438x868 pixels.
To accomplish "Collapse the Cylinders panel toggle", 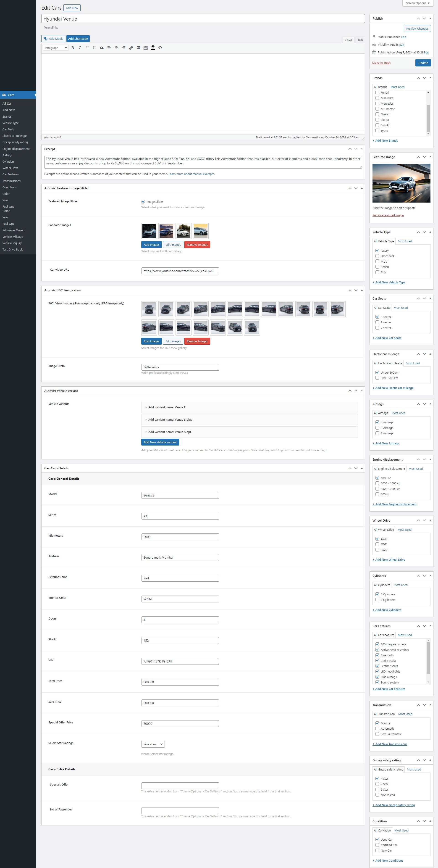I will click(x=430, y=576).
